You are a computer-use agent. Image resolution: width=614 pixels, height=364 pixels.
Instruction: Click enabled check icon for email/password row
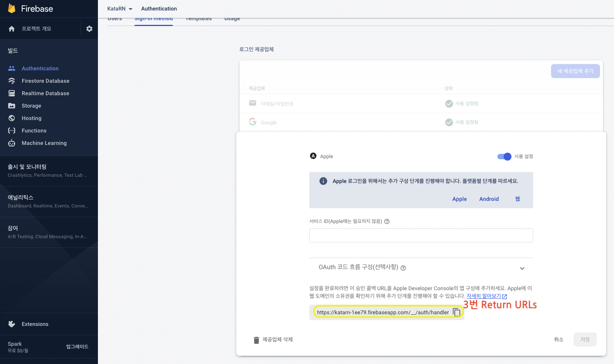click(449, 103)
